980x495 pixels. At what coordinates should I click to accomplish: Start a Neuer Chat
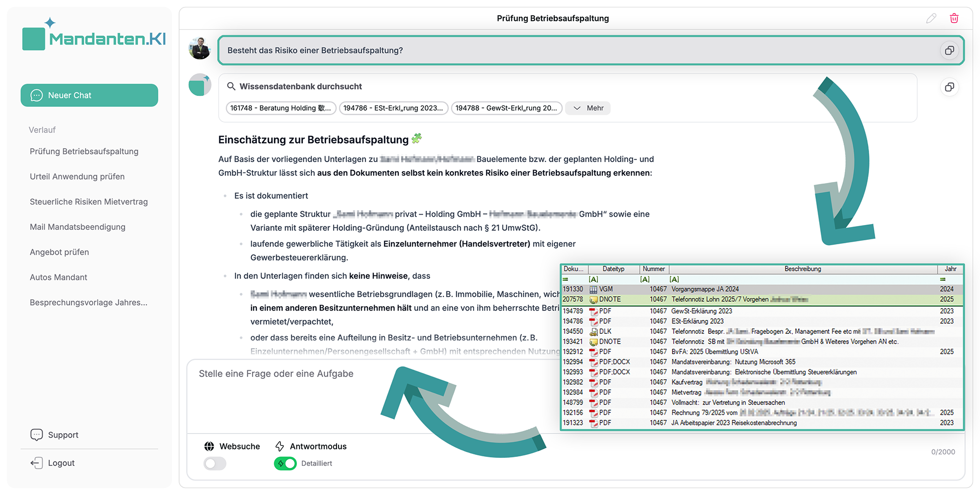[89, 95]
